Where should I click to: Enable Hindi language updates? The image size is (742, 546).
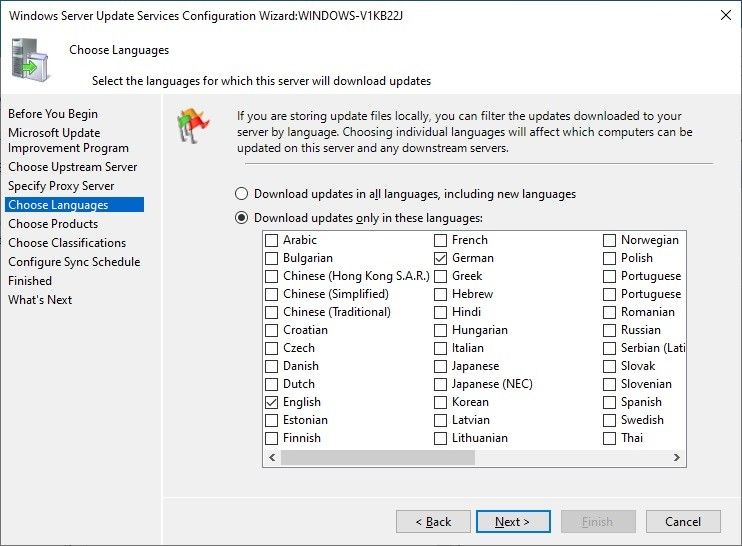441,312
